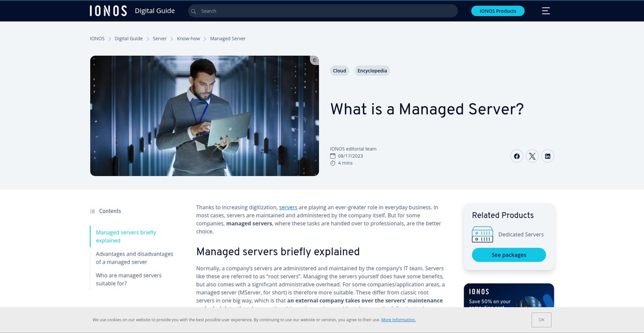
Task: Go to Server breadcrumb
Action: pos(160,39)
